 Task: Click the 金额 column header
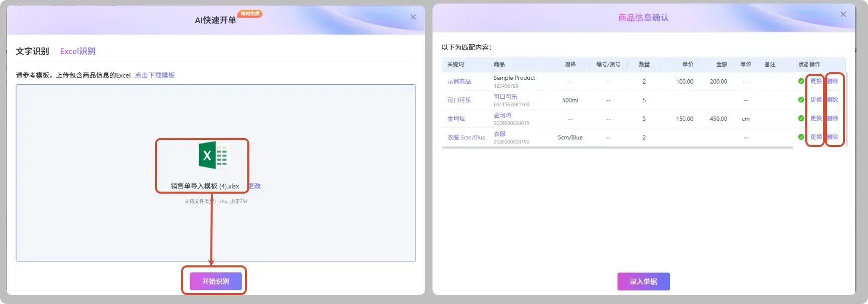pos(721,65)
